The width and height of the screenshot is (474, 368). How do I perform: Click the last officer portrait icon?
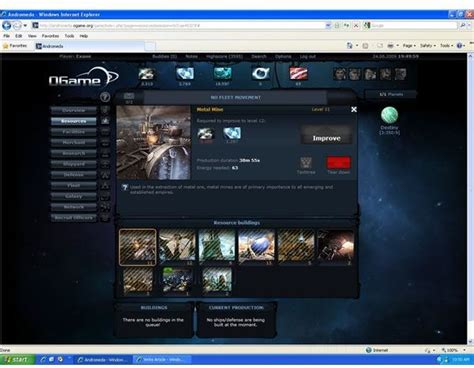point(400,74)
